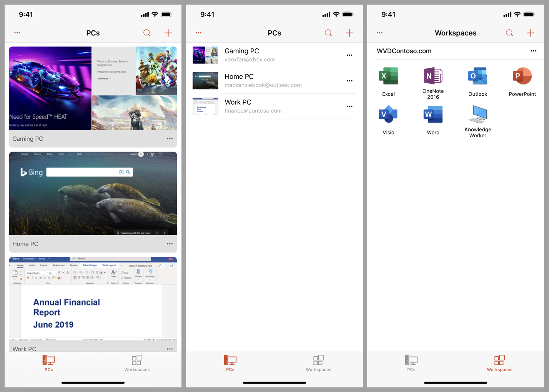The image size is (549, 392).
Task: Switch to Workspaces tab on thumbnail screen
Action: (x=137, y=363)
